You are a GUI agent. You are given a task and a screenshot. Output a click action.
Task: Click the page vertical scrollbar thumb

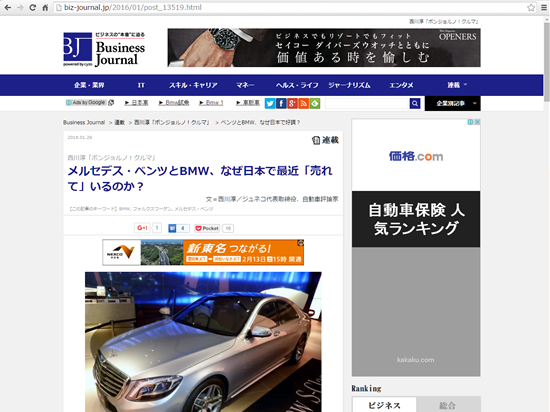tap(546, 60)
